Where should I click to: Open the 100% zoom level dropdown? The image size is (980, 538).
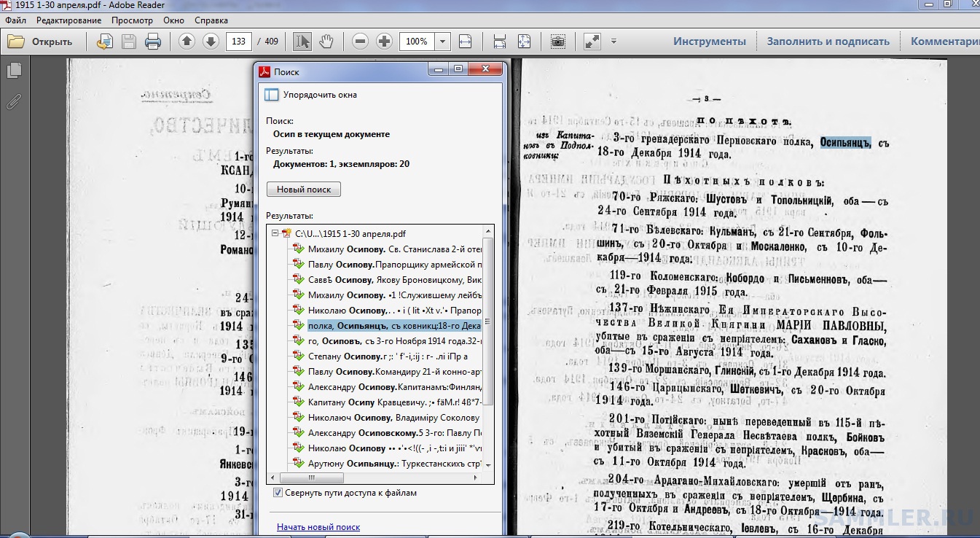(x=443, y=42)
